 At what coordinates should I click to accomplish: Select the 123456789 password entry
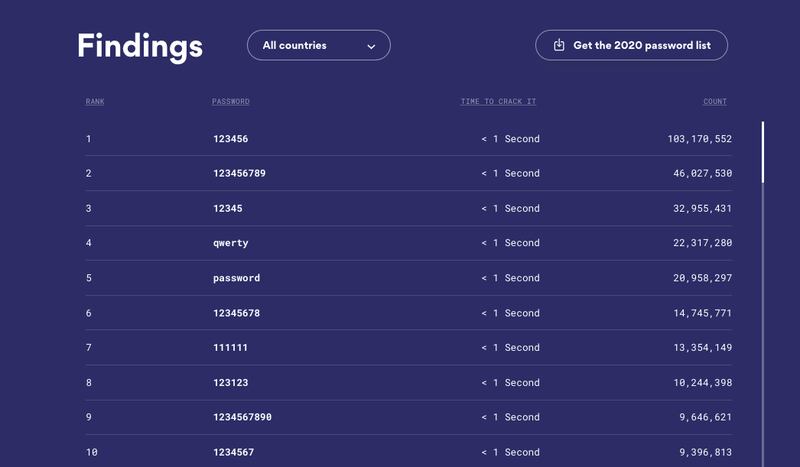[239, 174]
